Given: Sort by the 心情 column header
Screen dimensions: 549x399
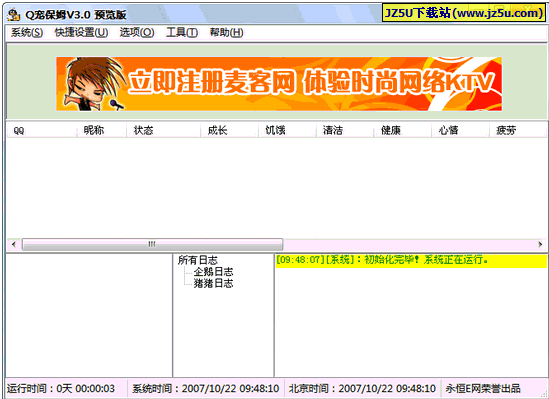Looking at the screenshot, I should 461,131.
